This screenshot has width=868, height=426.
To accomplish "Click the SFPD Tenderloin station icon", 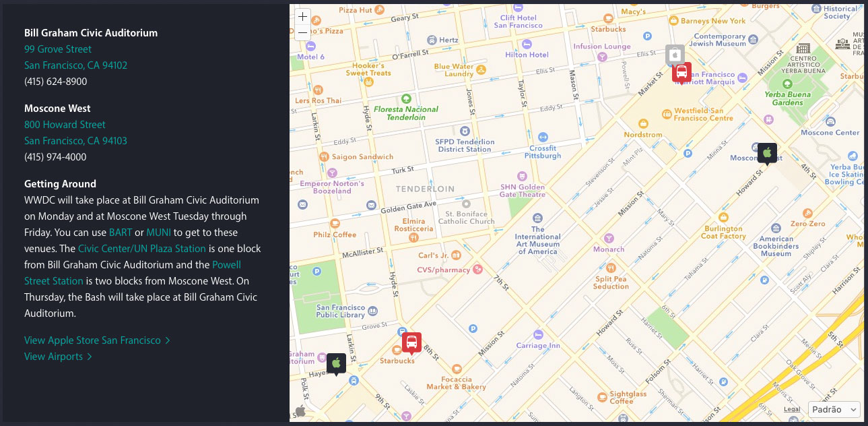I will (465, 131).
